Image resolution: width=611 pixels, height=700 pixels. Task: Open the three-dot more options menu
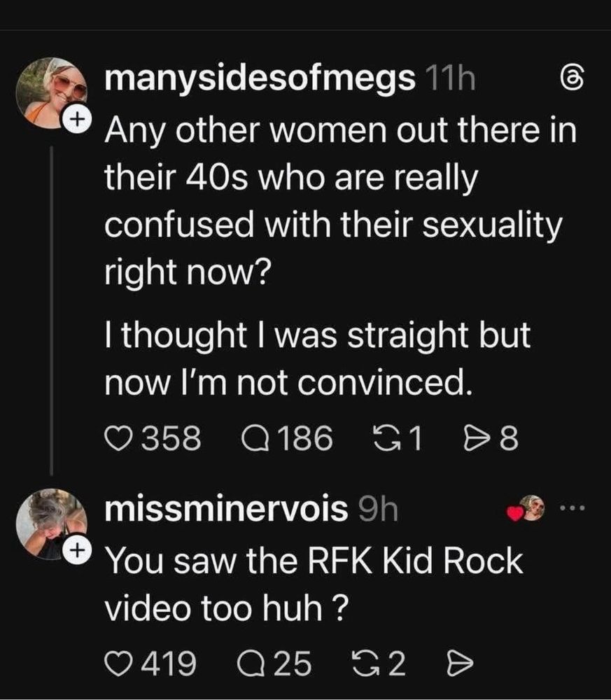pos(579,510)
